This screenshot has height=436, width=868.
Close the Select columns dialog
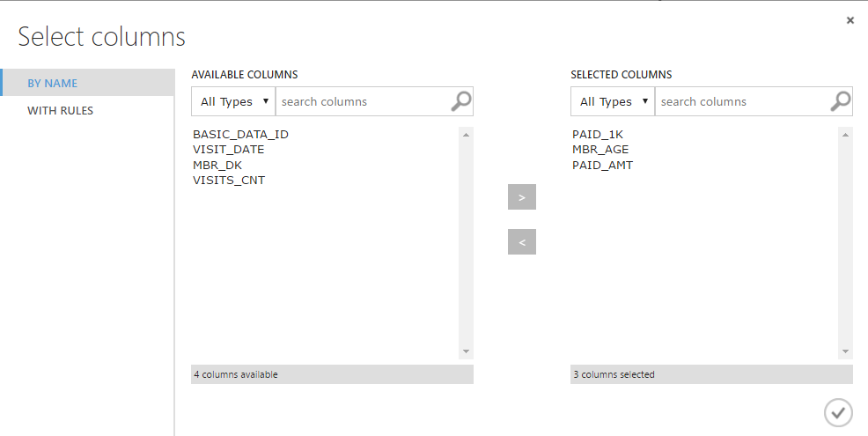coord(850,20)
